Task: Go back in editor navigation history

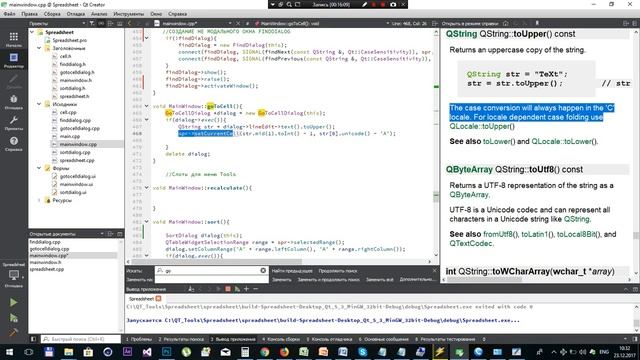Action: click(x=130, y=23)
